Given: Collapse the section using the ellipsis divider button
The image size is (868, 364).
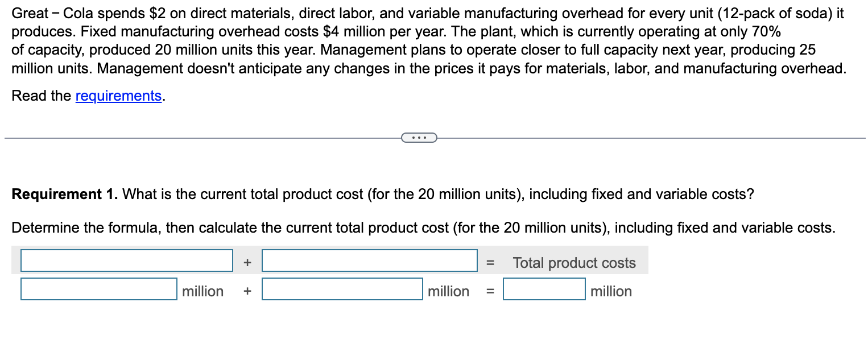Looking at the screenshot, I should click(419, 137).
